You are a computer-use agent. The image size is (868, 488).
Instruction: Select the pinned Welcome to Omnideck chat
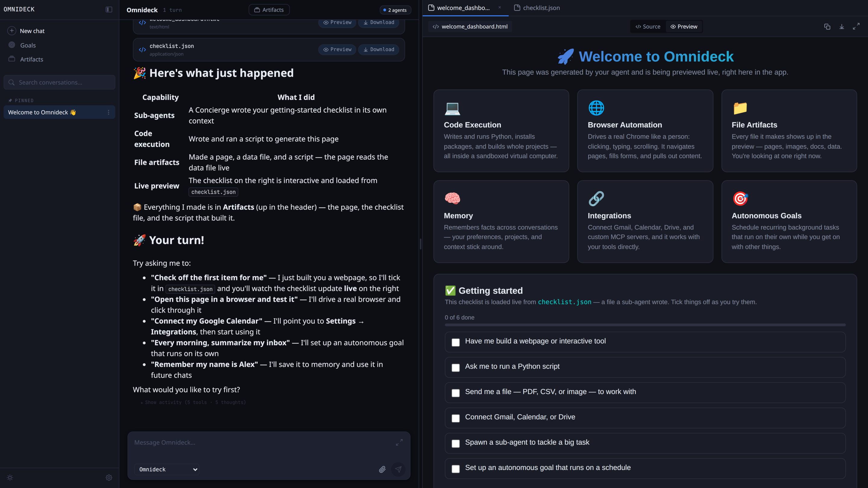tap(59, 112)
